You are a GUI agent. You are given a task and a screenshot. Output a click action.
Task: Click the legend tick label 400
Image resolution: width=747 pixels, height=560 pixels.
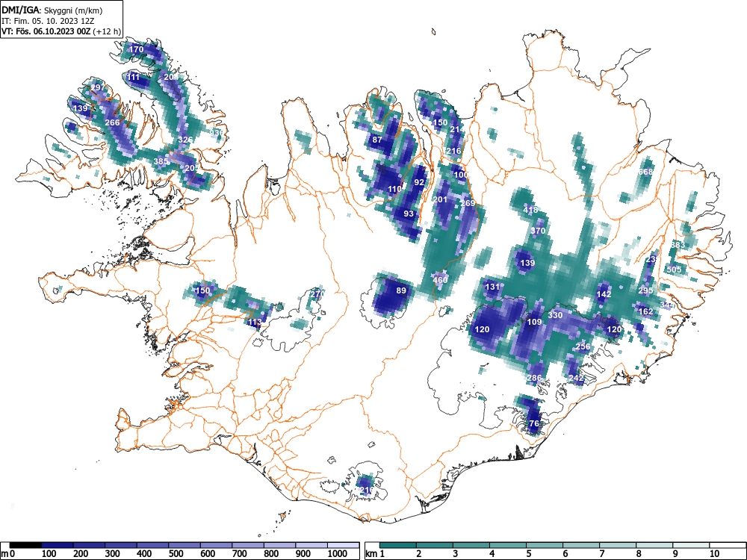pos(144,553)
